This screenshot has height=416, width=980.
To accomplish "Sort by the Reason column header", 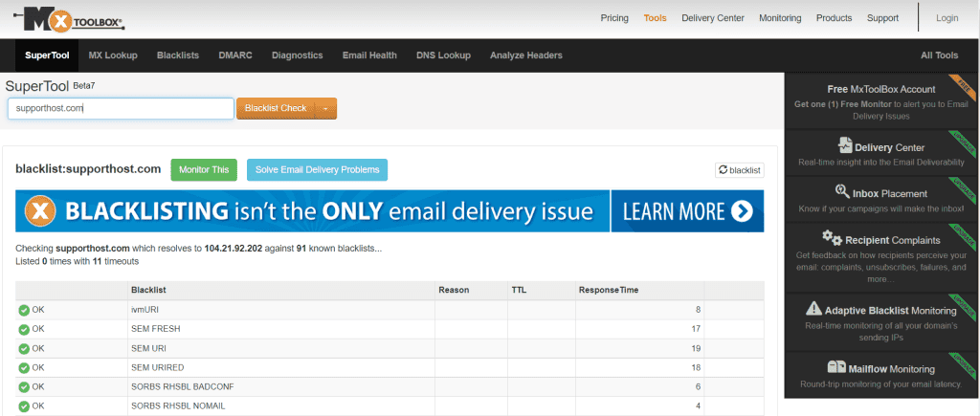I will [x=454, y=291].
